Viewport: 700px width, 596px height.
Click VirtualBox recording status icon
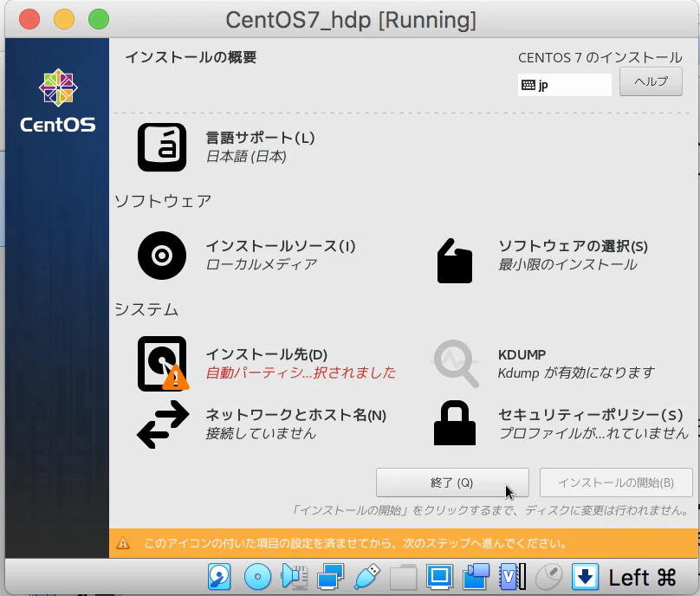pos(476,577)
